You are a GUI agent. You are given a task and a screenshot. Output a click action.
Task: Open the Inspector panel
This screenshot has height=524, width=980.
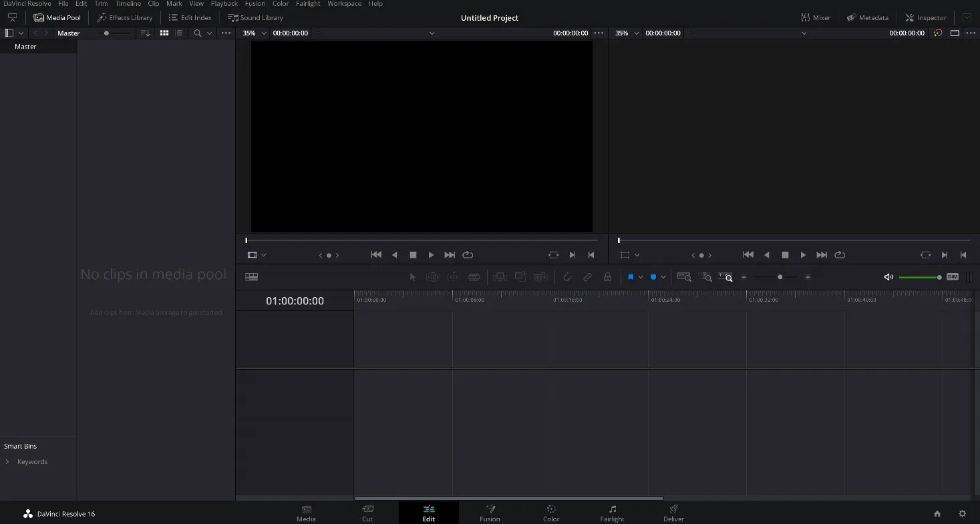[x=925, y=17]
